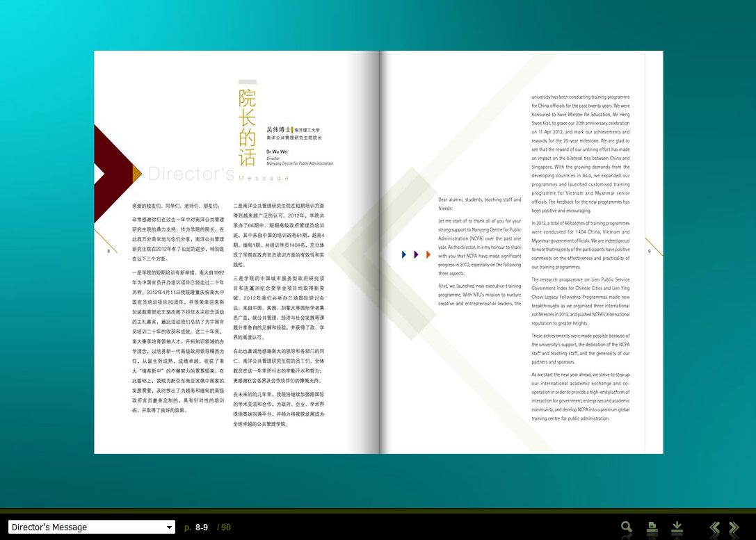
Task: Go to next page arrow
Action: (x=734, y=528)
